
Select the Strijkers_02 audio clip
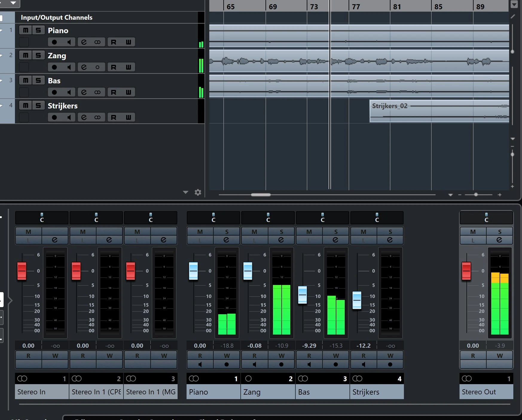point(439,111)
